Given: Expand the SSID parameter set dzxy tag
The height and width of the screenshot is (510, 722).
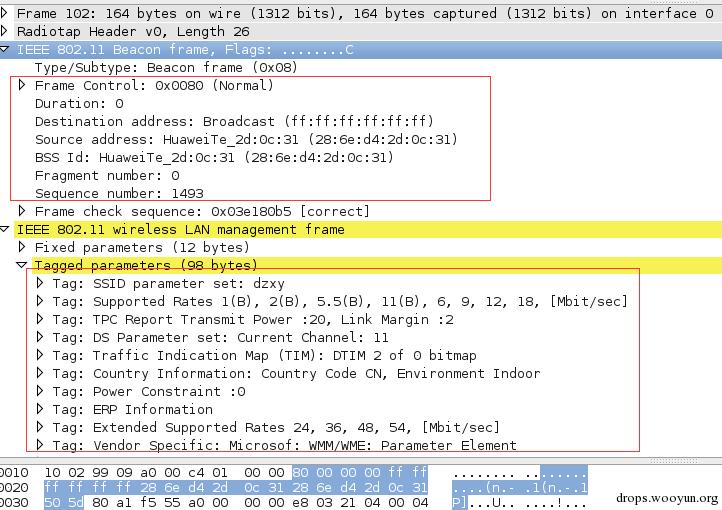Looking at the screenshot, I should [x=40, y=283].
